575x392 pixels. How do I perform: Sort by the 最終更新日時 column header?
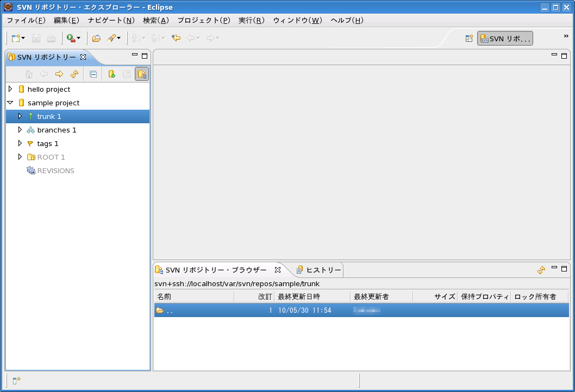tap(312, 296)
